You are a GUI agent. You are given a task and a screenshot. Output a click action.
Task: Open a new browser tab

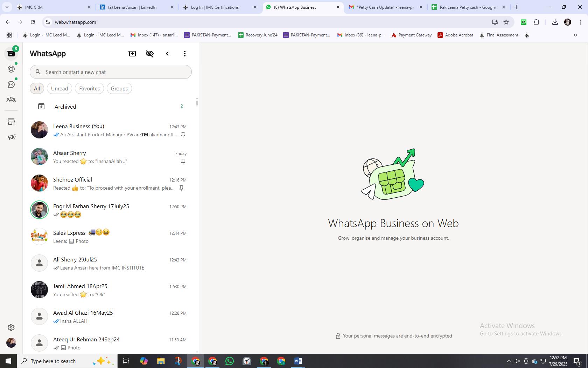(516, 7)
